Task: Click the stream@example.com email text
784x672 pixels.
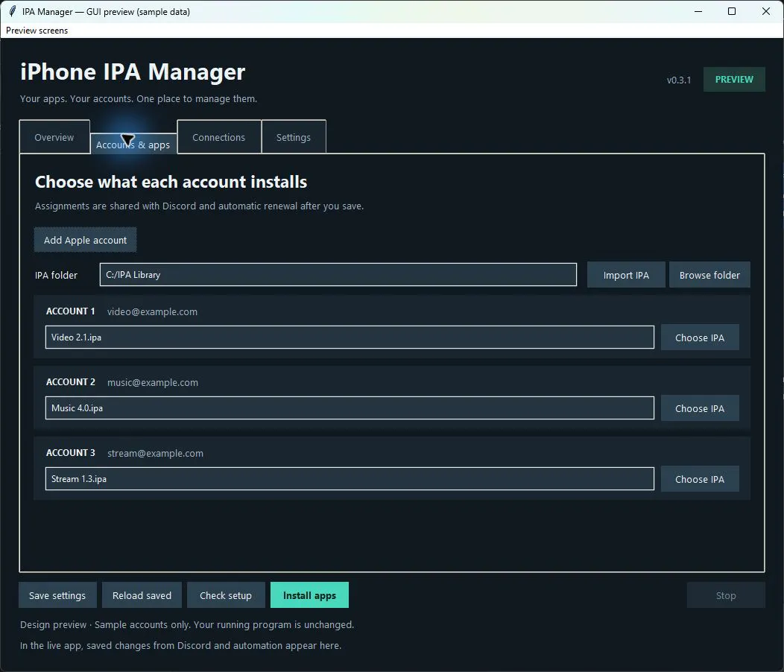Action: point(155,453)
